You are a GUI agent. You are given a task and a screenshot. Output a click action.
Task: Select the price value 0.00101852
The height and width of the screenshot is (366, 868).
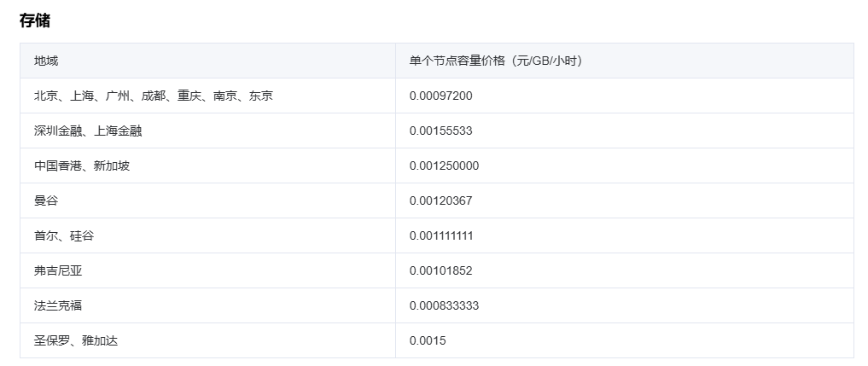[x=440, y=270]
